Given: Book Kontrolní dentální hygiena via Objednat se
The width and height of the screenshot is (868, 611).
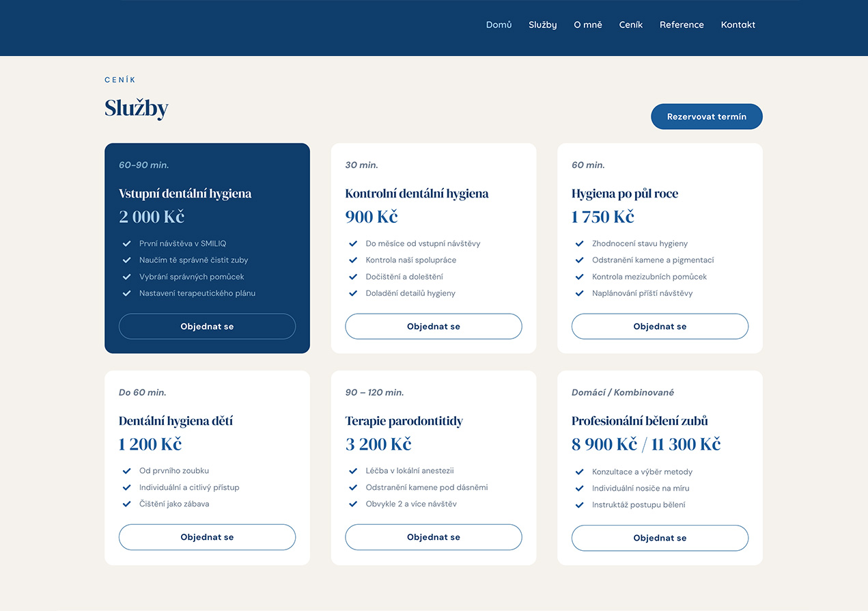Looking at the screenshot, I should pyautogui.click(x=433, y=327).
